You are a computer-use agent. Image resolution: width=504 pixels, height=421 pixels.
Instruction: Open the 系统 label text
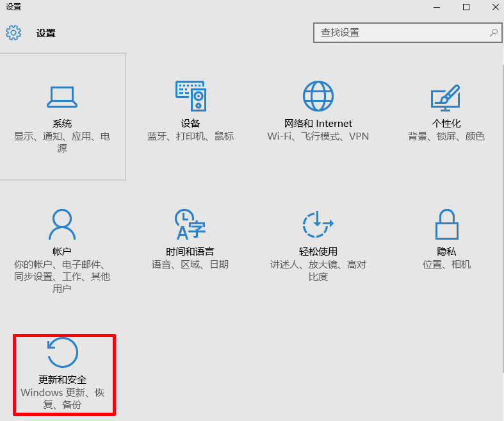pos(62,124)
